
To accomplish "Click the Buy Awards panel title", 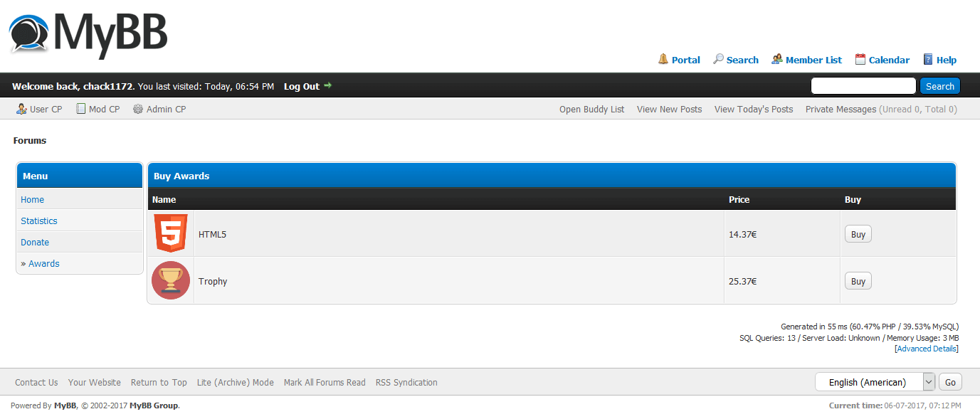I will (x=181, y=176).
